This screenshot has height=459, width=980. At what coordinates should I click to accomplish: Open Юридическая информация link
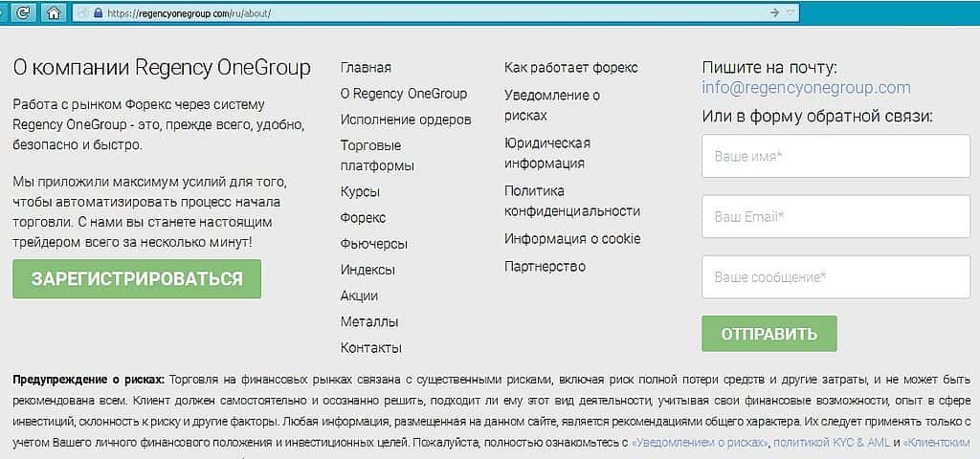(x=547, y=153)
